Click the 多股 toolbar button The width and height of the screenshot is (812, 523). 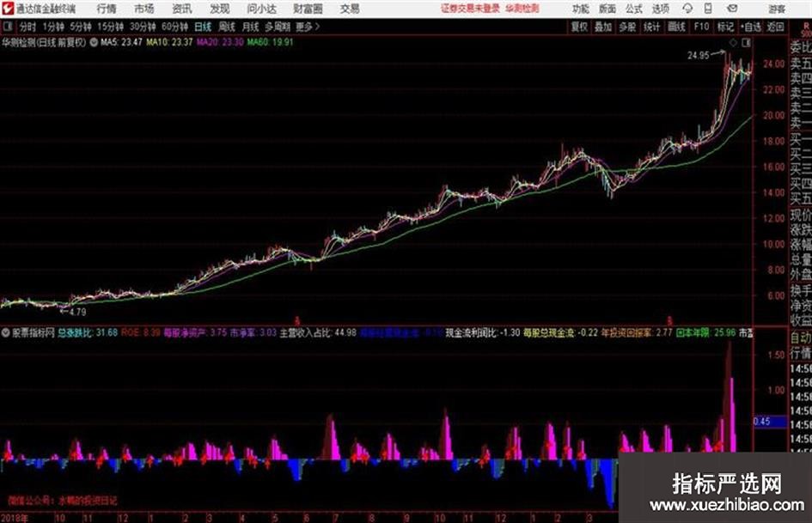point(627,27)
